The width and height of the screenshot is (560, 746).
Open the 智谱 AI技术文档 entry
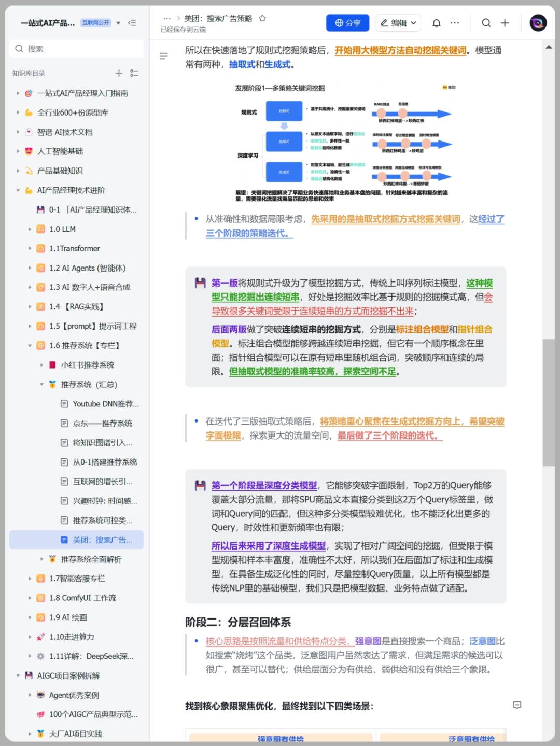coord(65,132)
